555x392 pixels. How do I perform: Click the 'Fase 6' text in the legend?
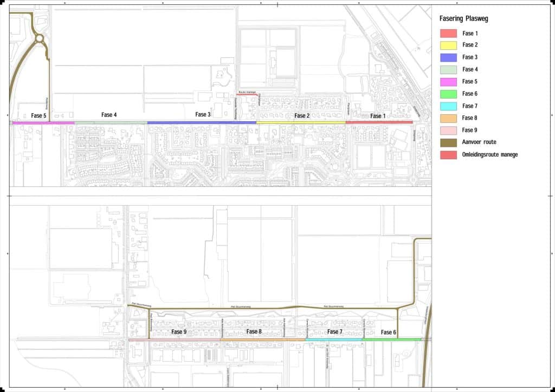470,94
